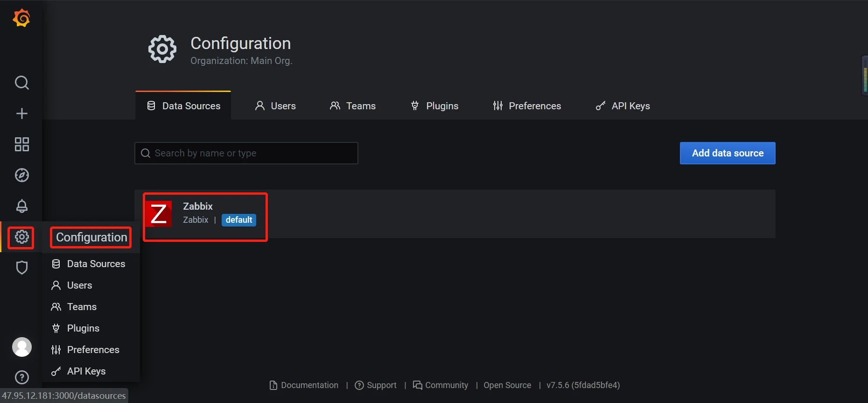This screenshot has height=403, width=868.
Task: Switch to the Data Sources tab
Action: coord(183,106)
